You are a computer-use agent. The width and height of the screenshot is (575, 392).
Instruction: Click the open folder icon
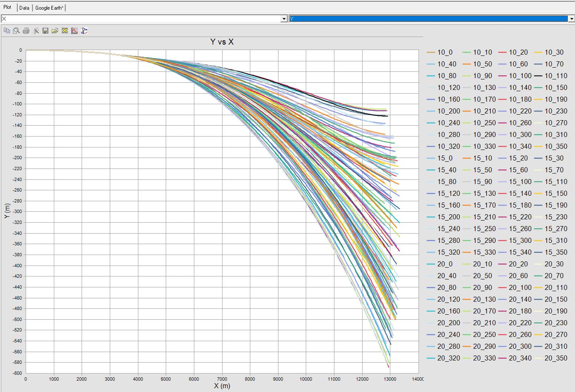(55, 31)
